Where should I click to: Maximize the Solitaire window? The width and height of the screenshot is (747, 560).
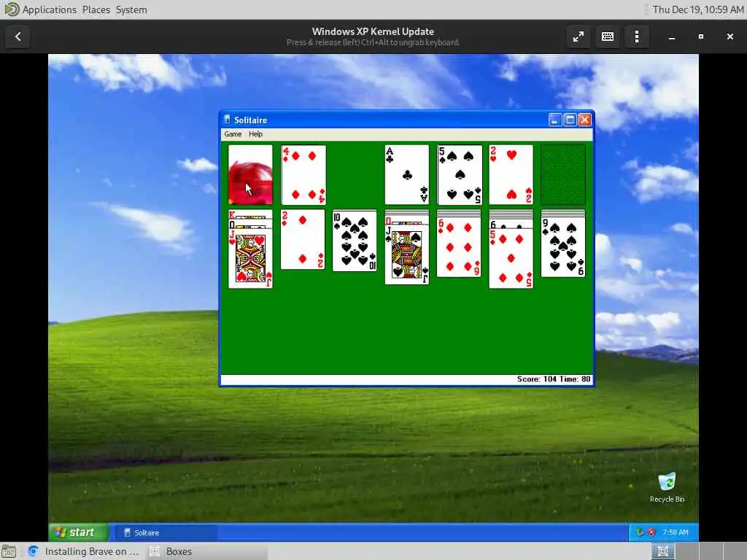(570, 120)
